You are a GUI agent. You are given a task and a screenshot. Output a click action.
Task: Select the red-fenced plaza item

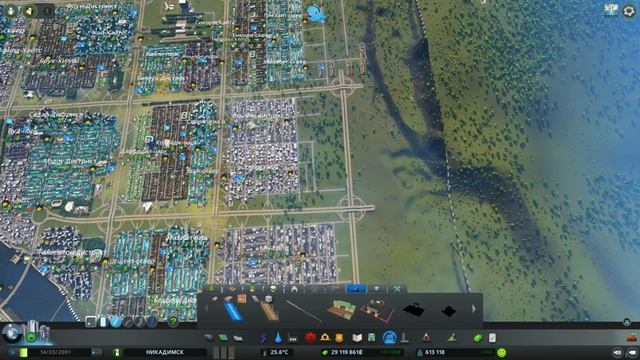coord(378,310)
